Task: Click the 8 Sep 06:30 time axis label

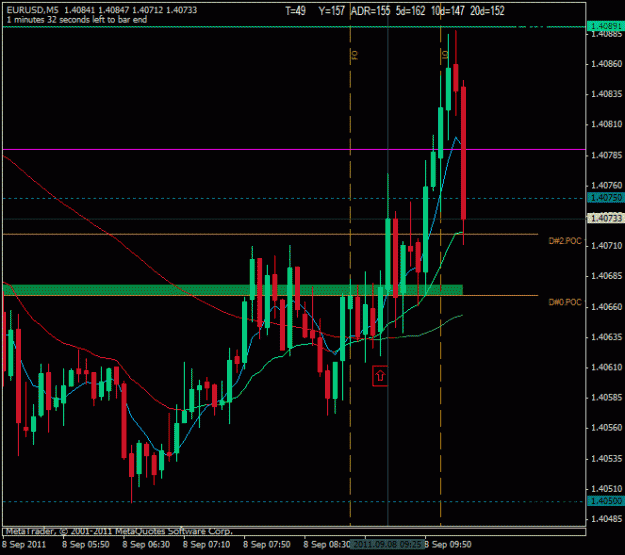Action: click(x=146, y=544)
